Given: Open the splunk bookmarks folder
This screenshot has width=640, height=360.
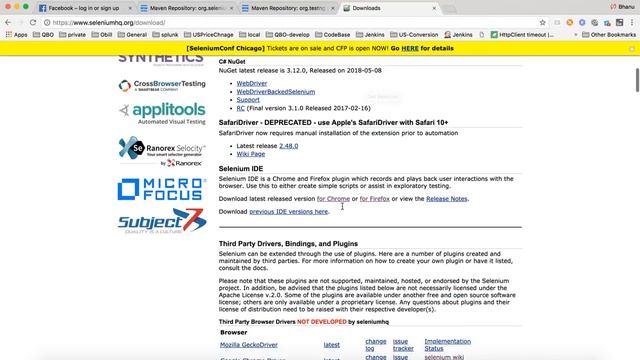Looking at the screenshot, I should coord(165,35).
